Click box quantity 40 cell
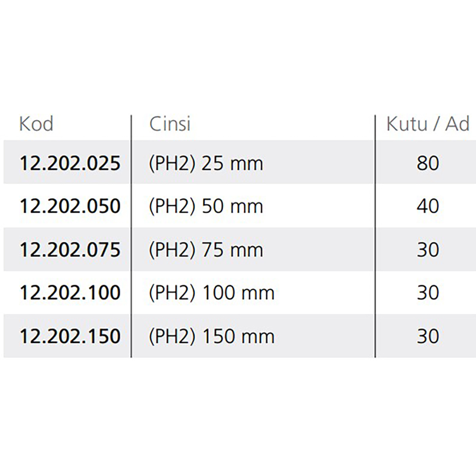Image resolution: width=476 pixels, height=476 pixels. point(428,206)
